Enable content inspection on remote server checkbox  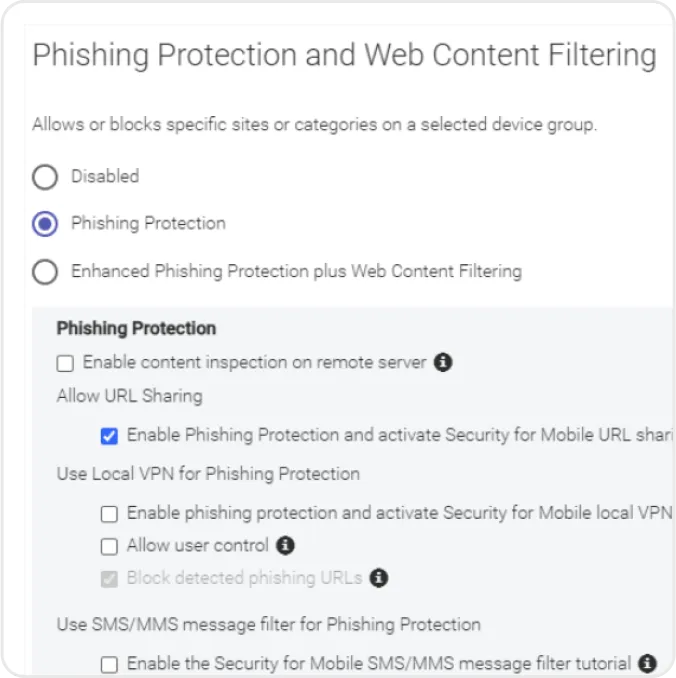click(x=66, y=363)
